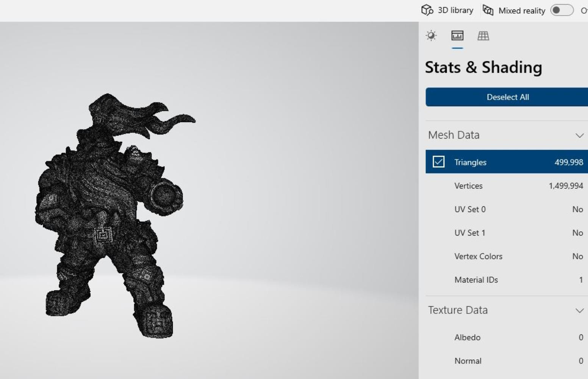The image size is (588, 379).
Task: Select the Vertices row
Action: click(507, 186)
